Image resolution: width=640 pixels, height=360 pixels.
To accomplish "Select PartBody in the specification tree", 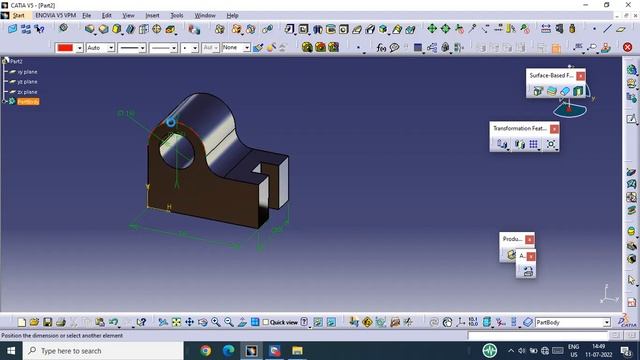I will (28, 102).
